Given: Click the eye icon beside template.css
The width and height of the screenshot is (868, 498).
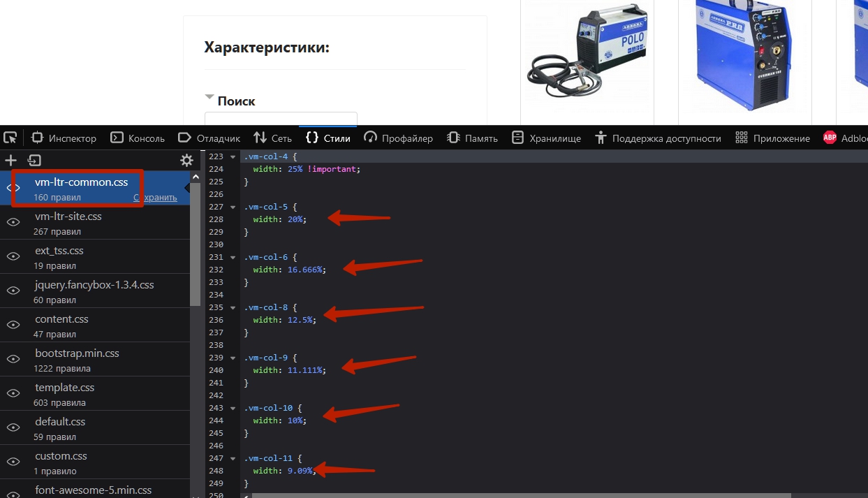Looking at the screenshot, I should click(13, 393).
